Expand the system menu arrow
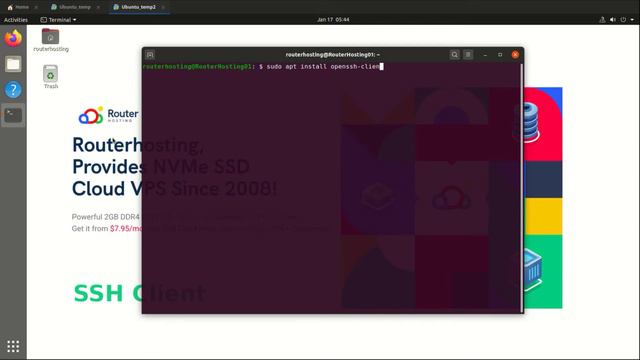This screenshot has height=360, width=640. click(632, 20)
